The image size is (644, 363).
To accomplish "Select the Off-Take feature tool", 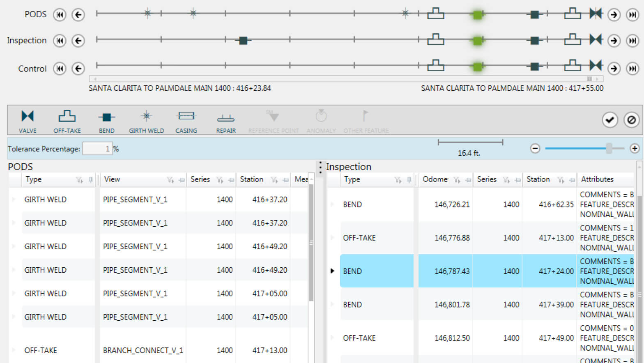I will [67, 120].
